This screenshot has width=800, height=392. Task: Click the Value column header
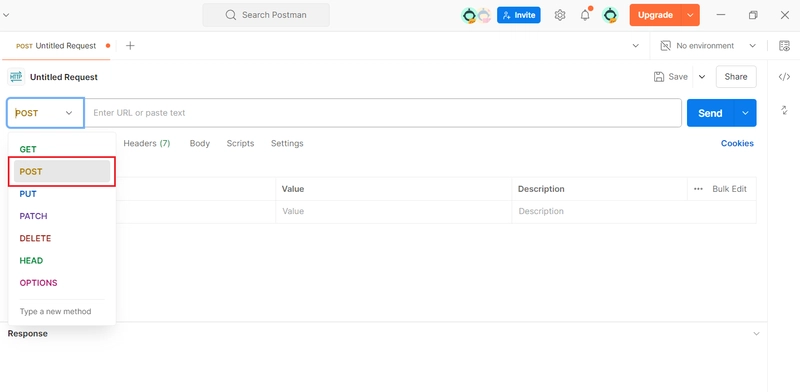pyautogui.click(x=293, y=189)
